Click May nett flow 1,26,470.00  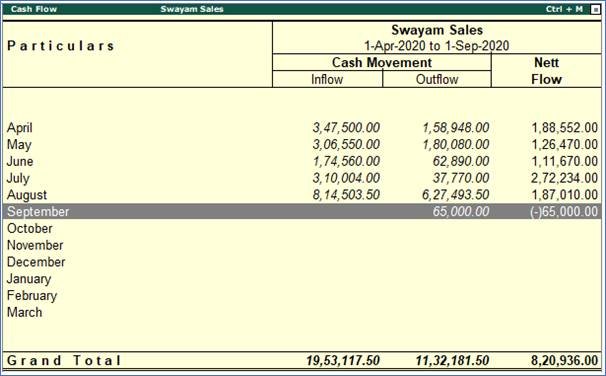coord(565,145)
